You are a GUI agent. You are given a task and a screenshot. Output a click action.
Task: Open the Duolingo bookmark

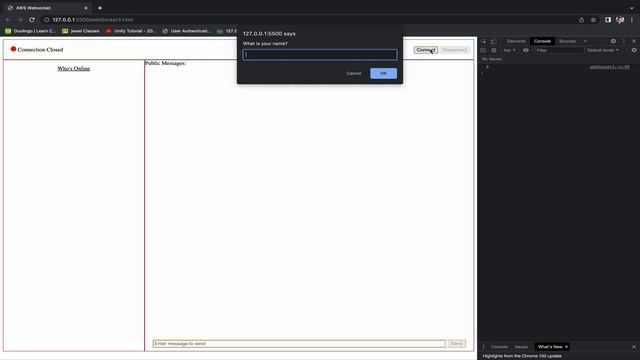pyautogui.click(x=30, y=31)
